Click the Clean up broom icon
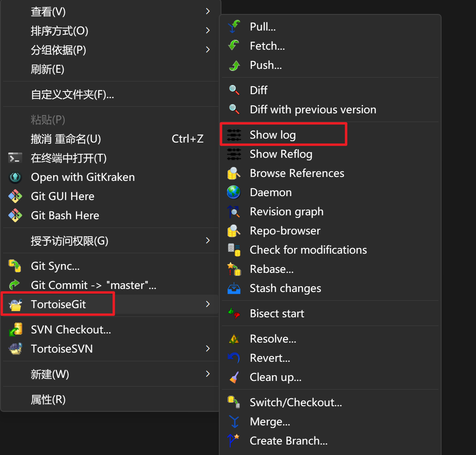476x455 pixels. 234,377
